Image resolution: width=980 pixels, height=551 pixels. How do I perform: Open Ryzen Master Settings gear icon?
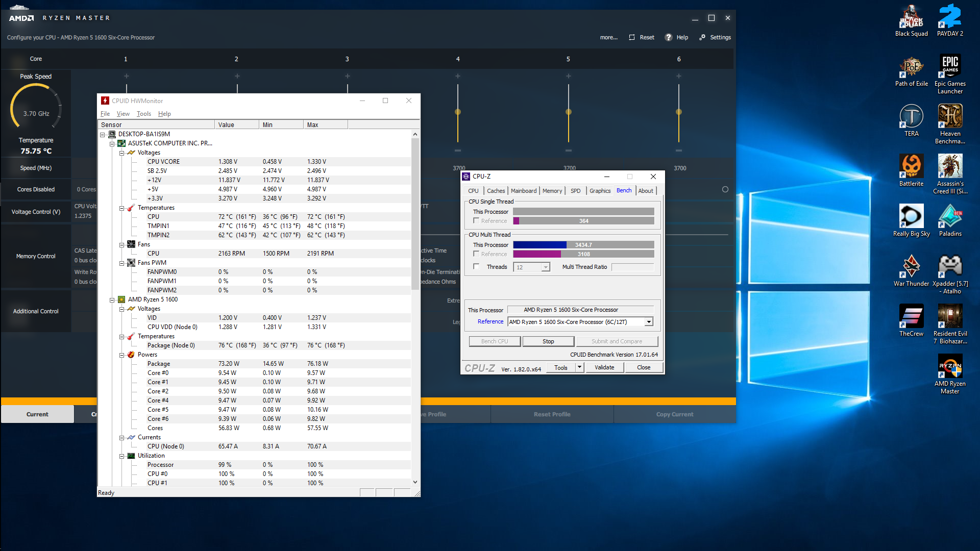702,37
